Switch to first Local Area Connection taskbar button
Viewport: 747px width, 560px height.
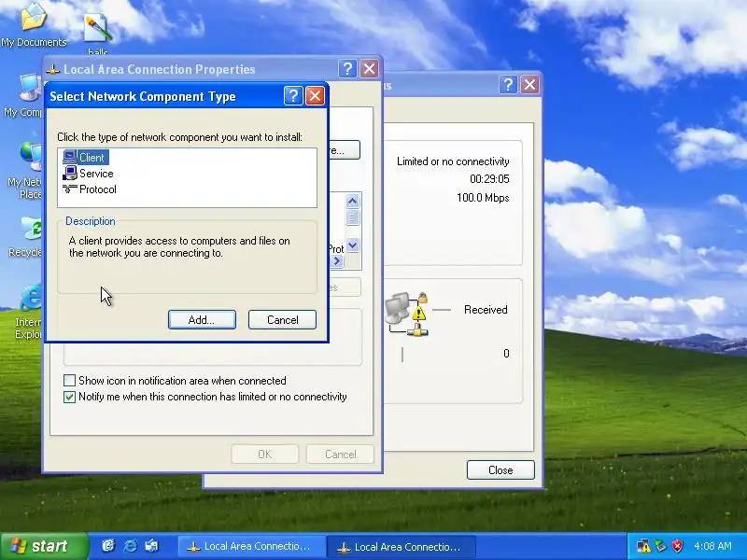coord(251,547)
